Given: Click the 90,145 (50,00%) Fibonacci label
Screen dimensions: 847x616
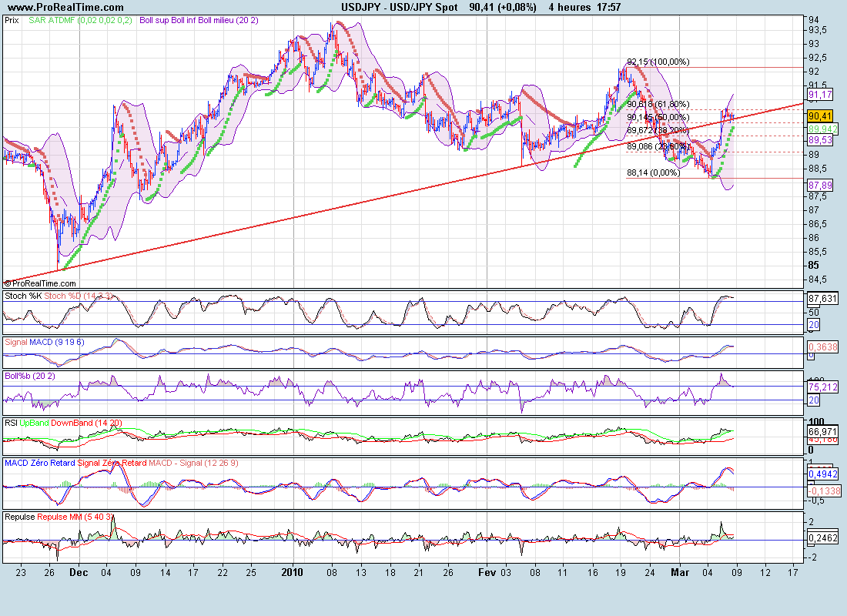Looking at the screenshot, I should pos(658,117).
